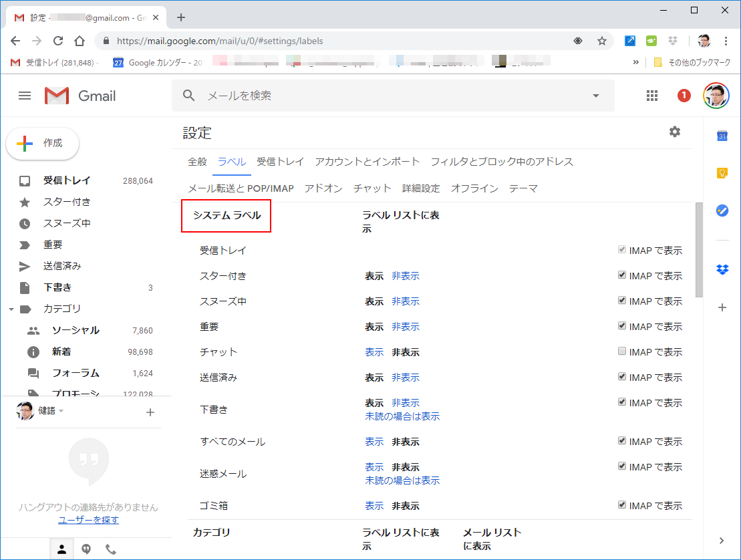Open the 健語 account dropdown
This screenshot has height=560, width=741.
click(60, 410)
